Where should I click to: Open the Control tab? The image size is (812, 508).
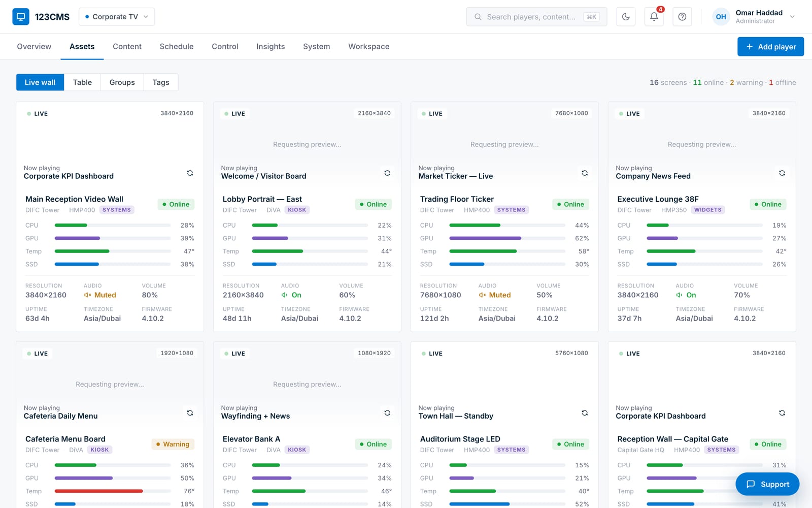click(x=225, y=46)
